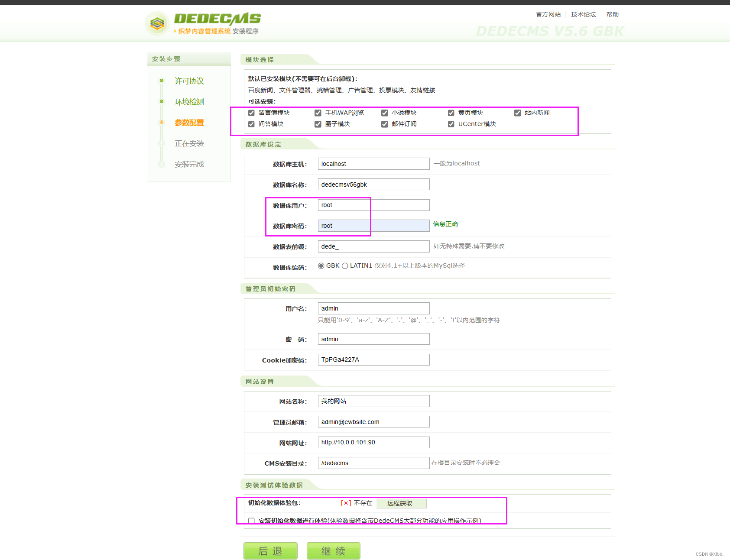This screenshot has height=560, width=730.
Task: Click the 如无特殊需要,请不要修改 hint
Action: click(469, 246)
